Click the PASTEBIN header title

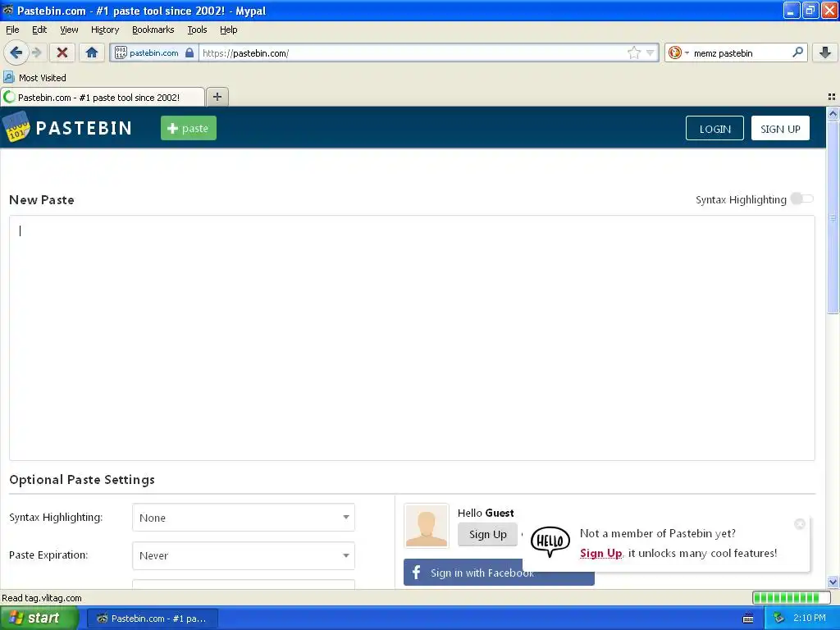click(x=84, y=128)
